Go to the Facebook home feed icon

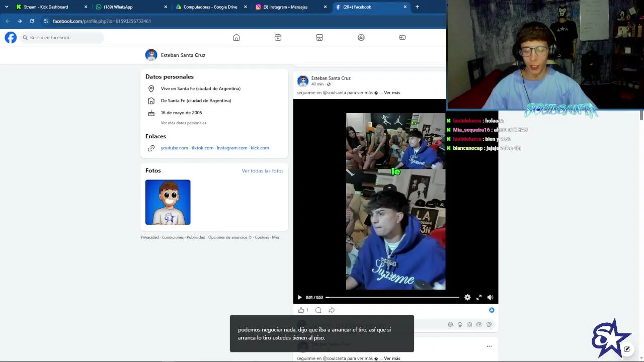236,38
